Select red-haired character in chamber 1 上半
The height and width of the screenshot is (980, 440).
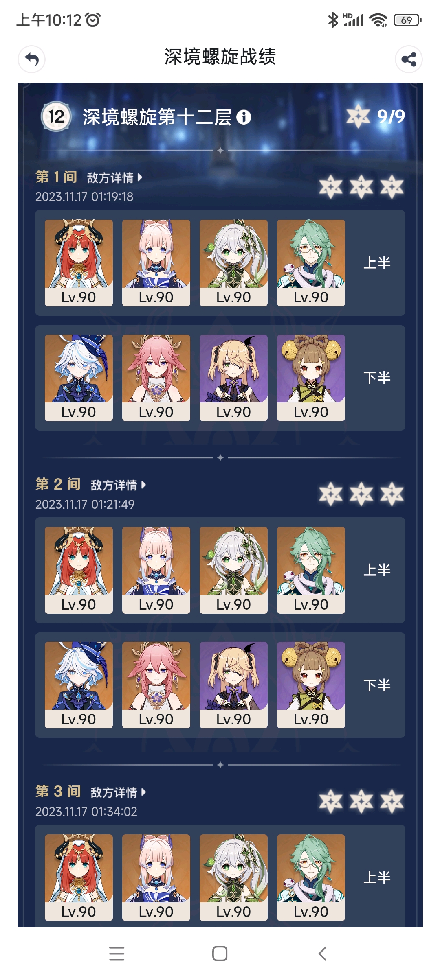click(79, 263)
